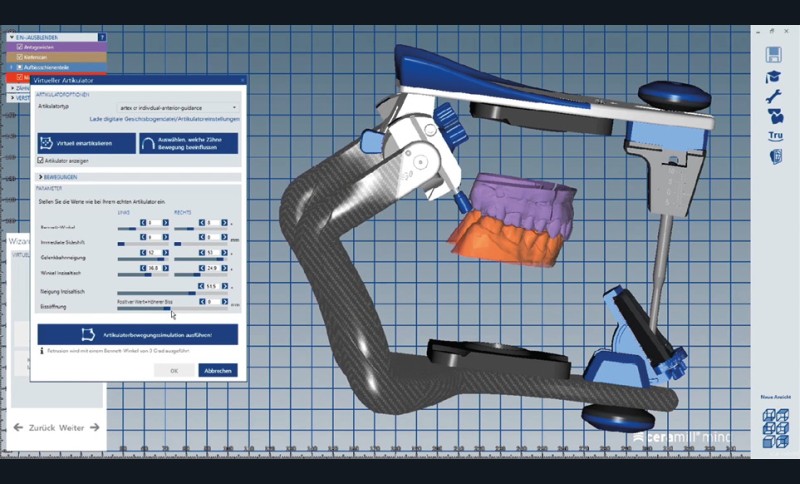Toggle visibility checkbox of the purple layer

tap(17, 46)
